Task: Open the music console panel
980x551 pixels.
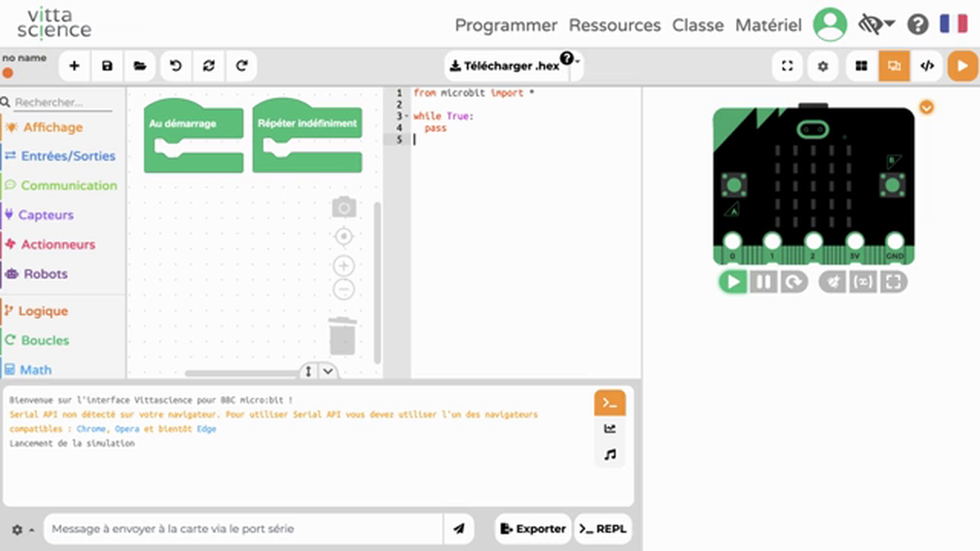Action: click(x=609, y=455)
